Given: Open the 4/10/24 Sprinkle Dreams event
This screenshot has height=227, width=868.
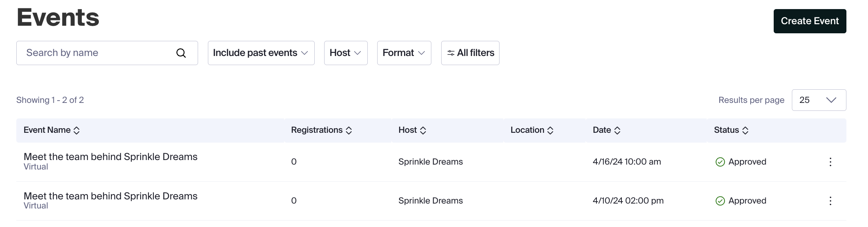Looking at the screenshot, I should coord(110,196).
